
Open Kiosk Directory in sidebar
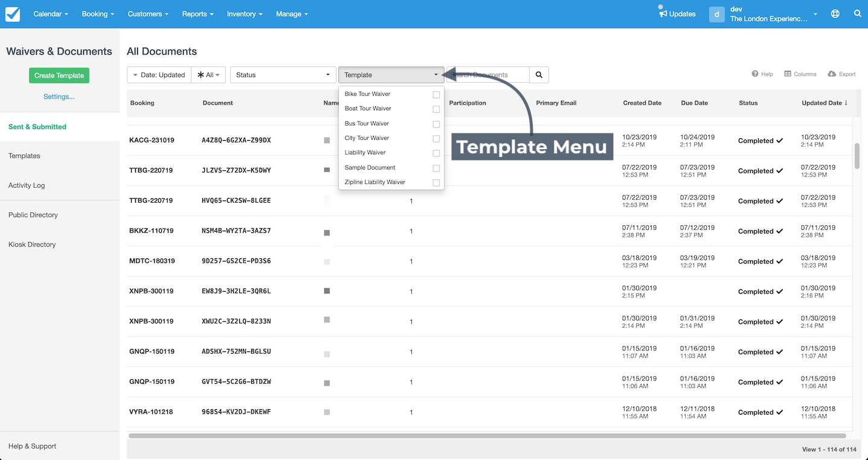point(32,244)
